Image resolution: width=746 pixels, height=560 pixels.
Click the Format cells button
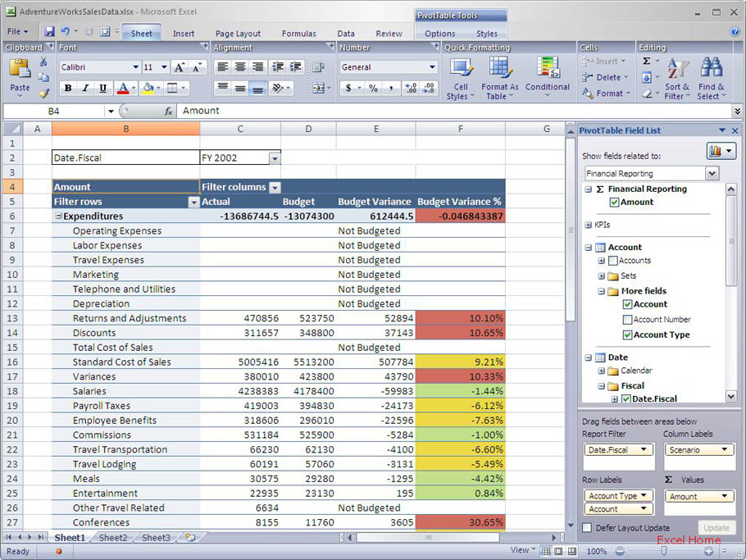click(x=606, y=93)
